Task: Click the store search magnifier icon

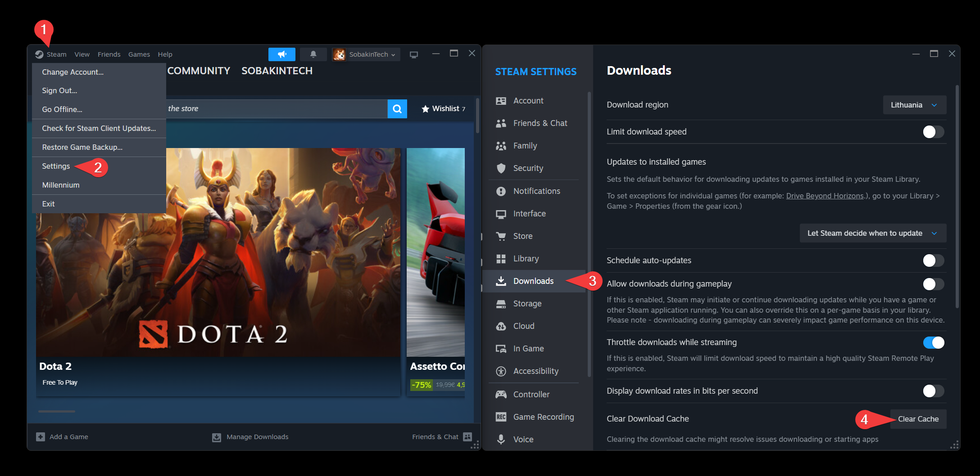Action: point(397,109)
